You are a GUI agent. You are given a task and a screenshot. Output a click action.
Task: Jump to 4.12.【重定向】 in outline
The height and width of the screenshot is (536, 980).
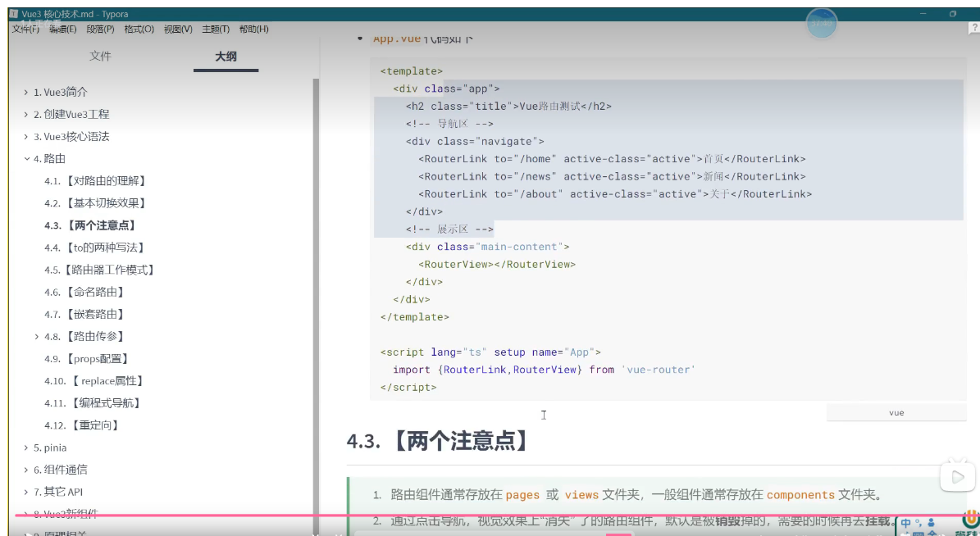click(x=83, y=425)
